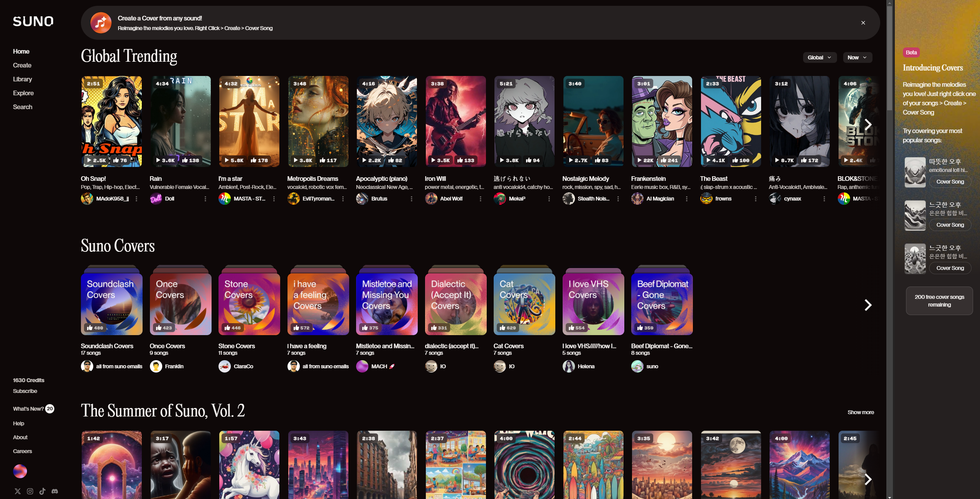Open the Now time range dropdown

[x=857, y=57]
